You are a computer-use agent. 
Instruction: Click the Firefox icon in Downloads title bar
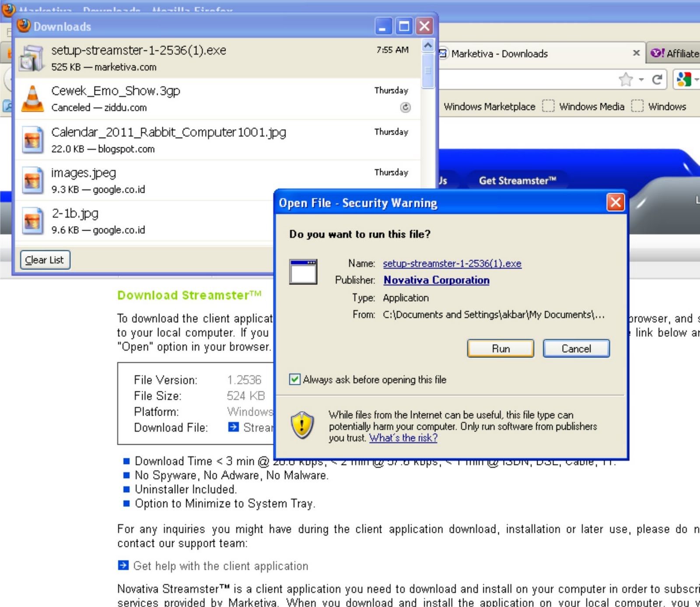pos(24,25)
